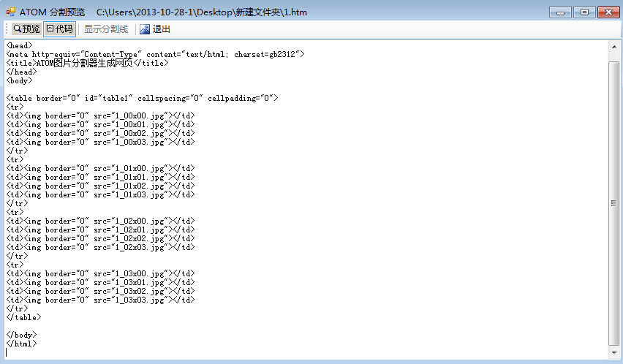Click the line referencing 1_01x02.jpg
Viewport: 623px width, 364px height.
101,186
